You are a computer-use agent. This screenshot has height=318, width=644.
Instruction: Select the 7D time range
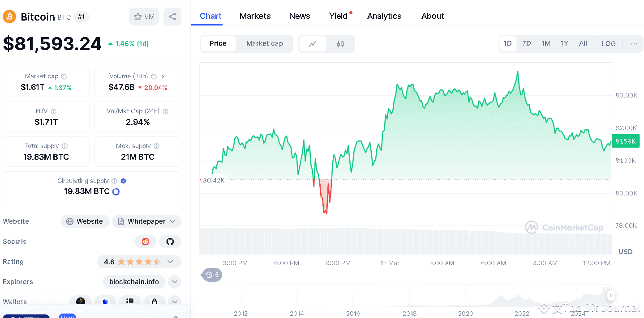click(x=526, y=43)
